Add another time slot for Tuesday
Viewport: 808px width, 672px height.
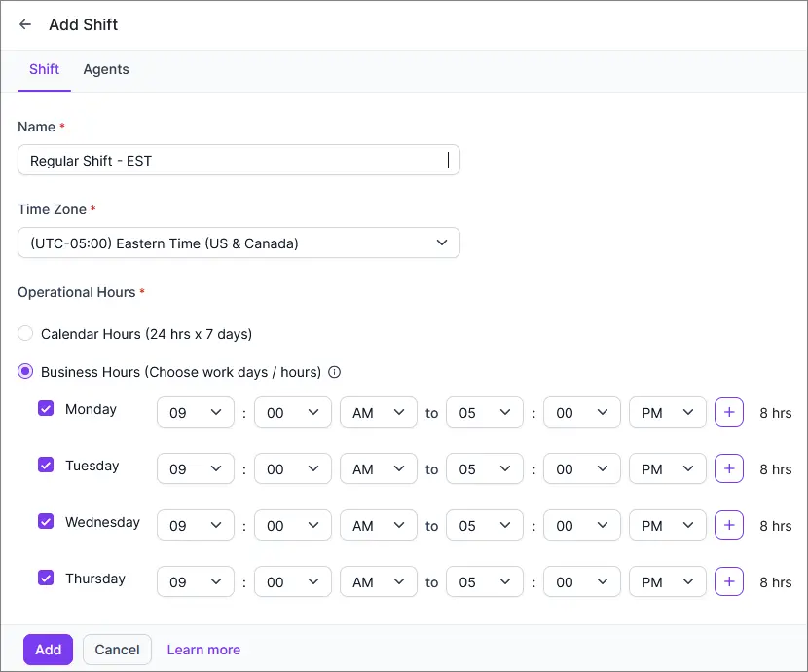coord(728,469)
